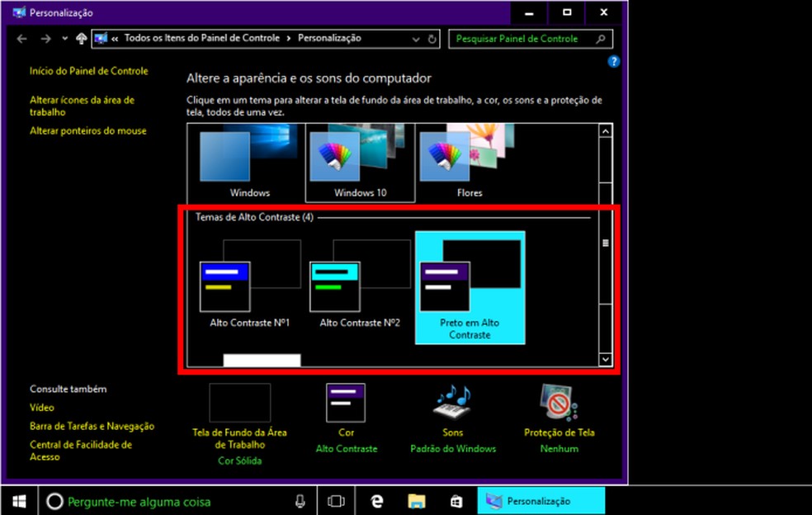Click the Personalização breadcrumb in address bar
812x515 pixels.
pos(330,38)
